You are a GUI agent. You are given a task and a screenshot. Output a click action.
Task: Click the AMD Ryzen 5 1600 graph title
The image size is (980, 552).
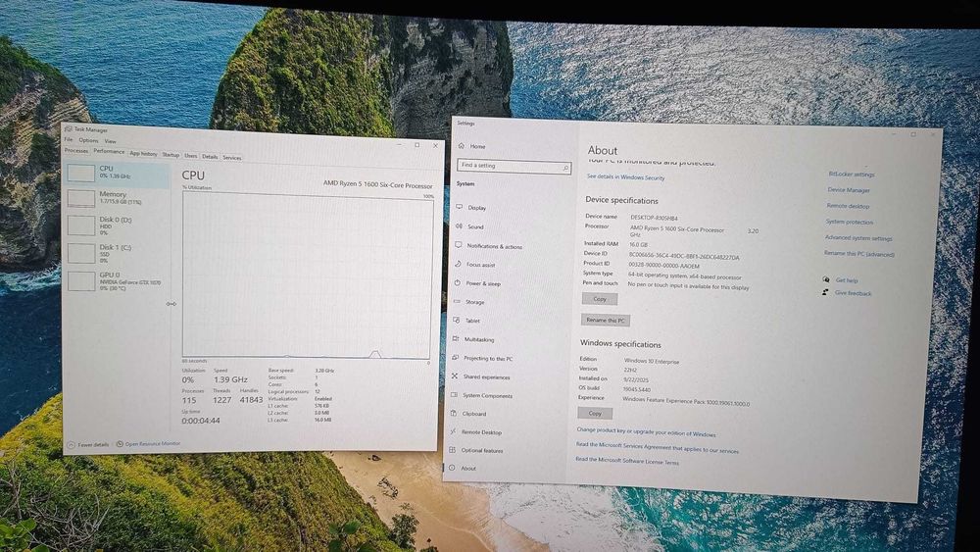point(377,184)
